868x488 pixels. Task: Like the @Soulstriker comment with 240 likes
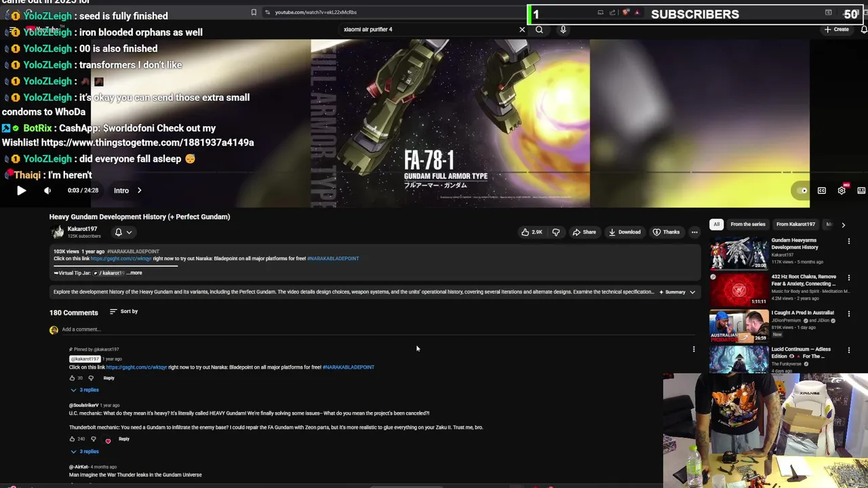click(x=73, y=439)
